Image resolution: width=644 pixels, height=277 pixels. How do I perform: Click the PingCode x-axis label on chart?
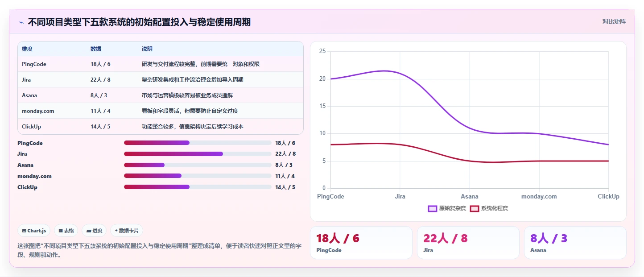pyautogui.click(x=330, y=196)
